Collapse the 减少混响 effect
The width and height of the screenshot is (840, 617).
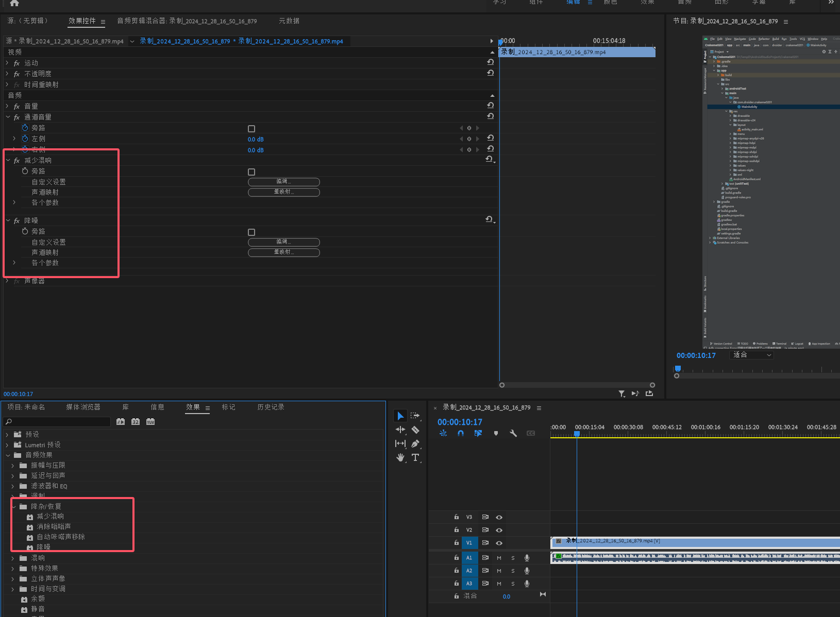click(8, 160)
